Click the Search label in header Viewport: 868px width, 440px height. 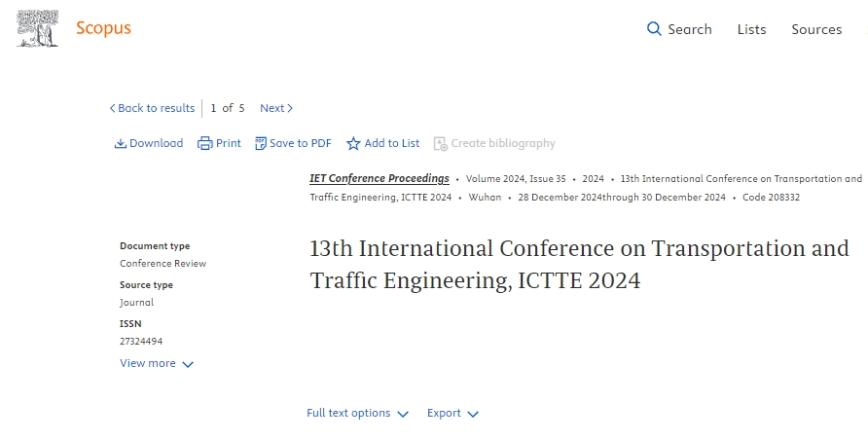coord(689,29)
